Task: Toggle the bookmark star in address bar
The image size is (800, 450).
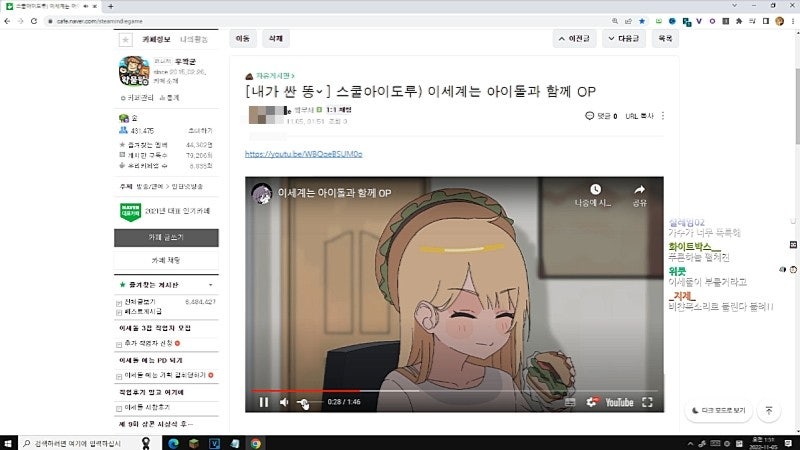Action: pyautogui.click(x=642, y=21)
